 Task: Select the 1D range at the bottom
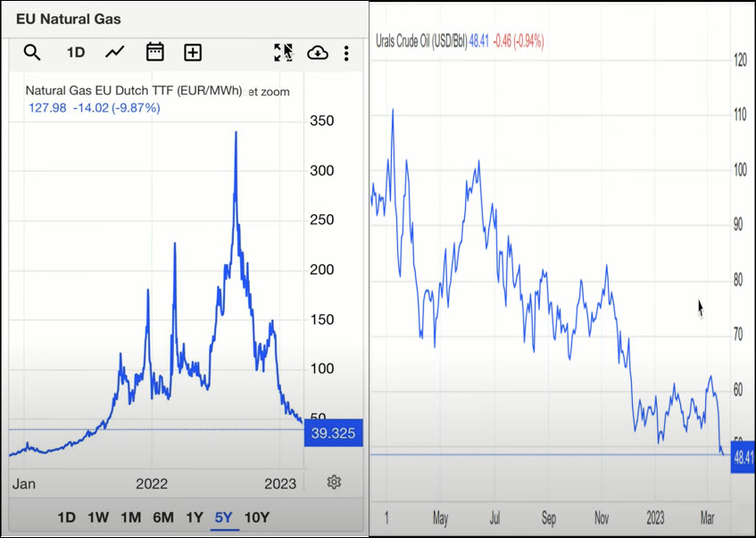67,517
